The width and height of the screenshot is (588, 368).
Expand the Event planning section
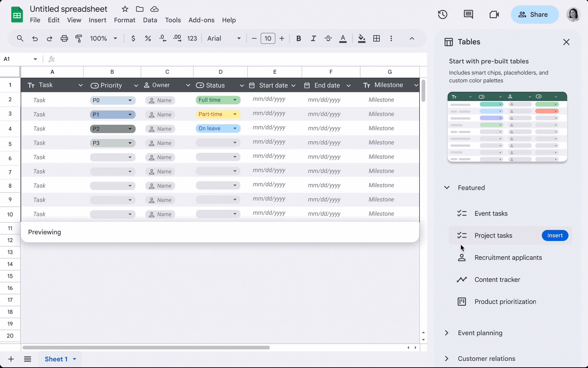click(447, 333)
